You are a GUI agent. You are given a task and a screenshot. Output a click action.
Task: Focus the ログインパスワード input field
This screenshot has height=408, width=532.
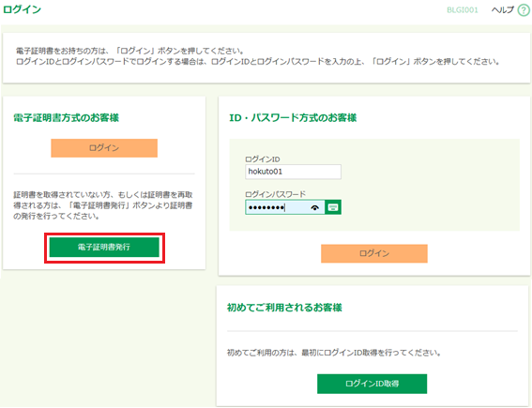[x=285, y=207]
